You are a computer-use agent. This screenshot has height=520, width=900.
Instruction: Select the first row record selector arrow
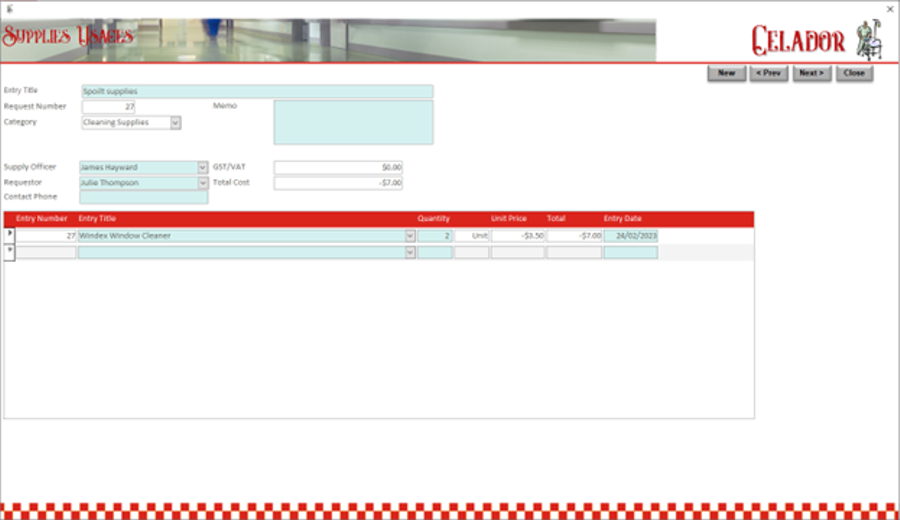pos(10,234)
